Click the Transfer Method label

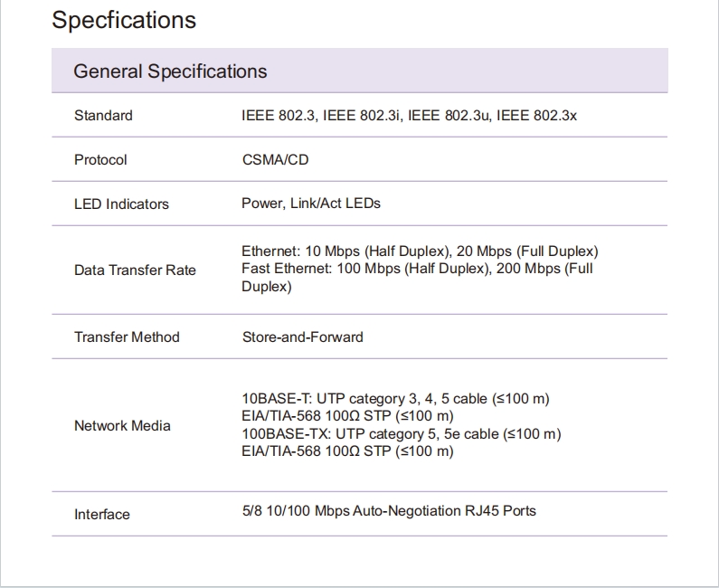click(x=127, y=337)
